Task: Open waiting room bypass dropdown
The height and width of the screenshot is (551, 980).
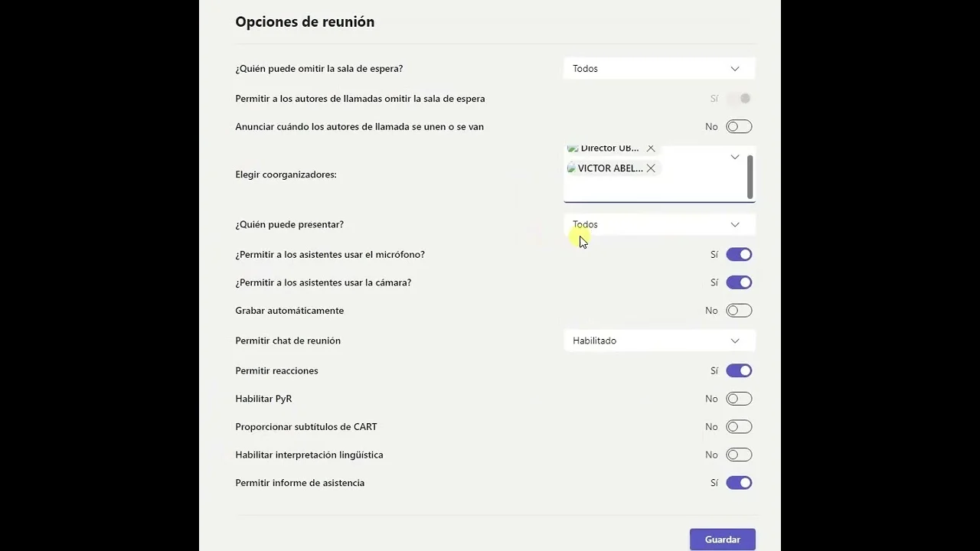Action: (x=658, y=69)
